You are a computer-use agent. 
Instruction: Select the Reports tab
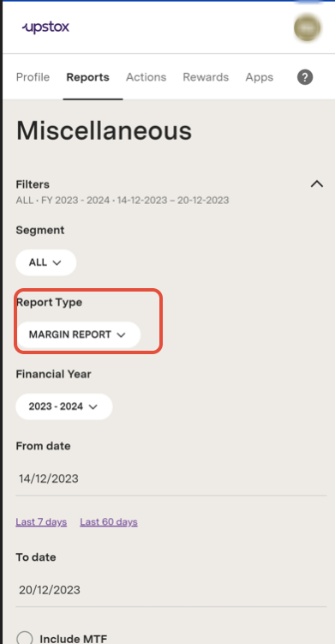click(x=88, y=77)
